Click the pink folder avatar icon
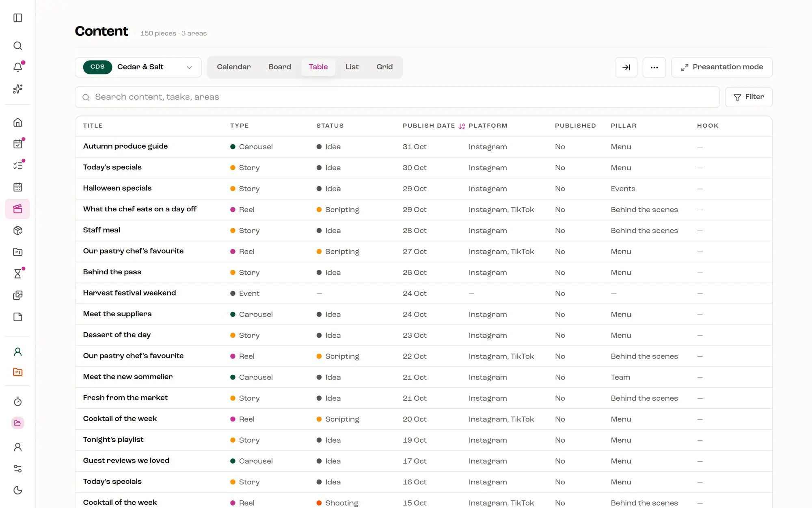812x508 pixels. coord(17,423)
